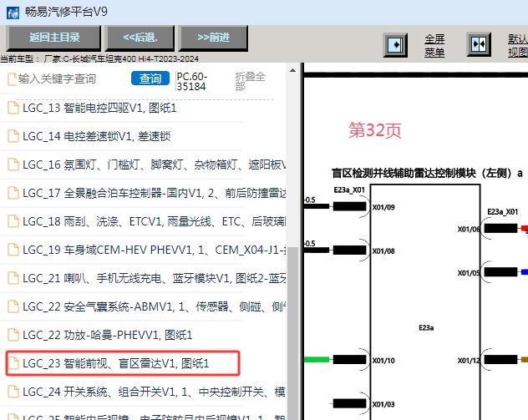
Task: Open LGC_16 氛围灯、门槛灯 entry
Action: click(155, 164)
